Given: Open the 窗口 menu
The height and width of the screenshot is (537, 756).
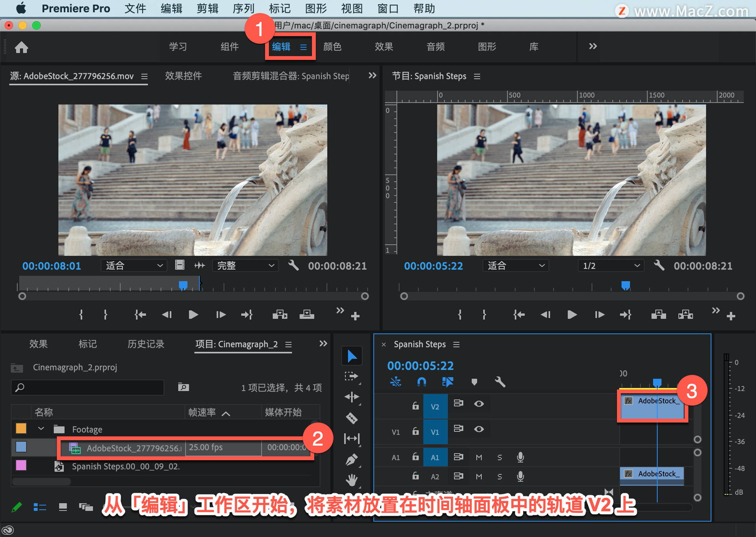Looking at the screenshot, I should point(388,8).
